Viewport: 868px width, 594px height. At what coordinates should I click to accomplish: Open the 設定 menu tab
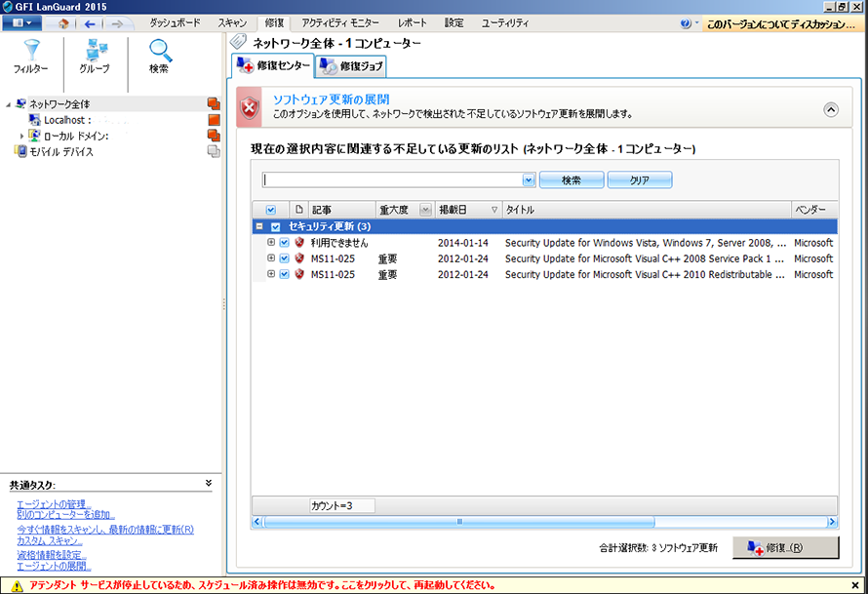tap(454, 23)
